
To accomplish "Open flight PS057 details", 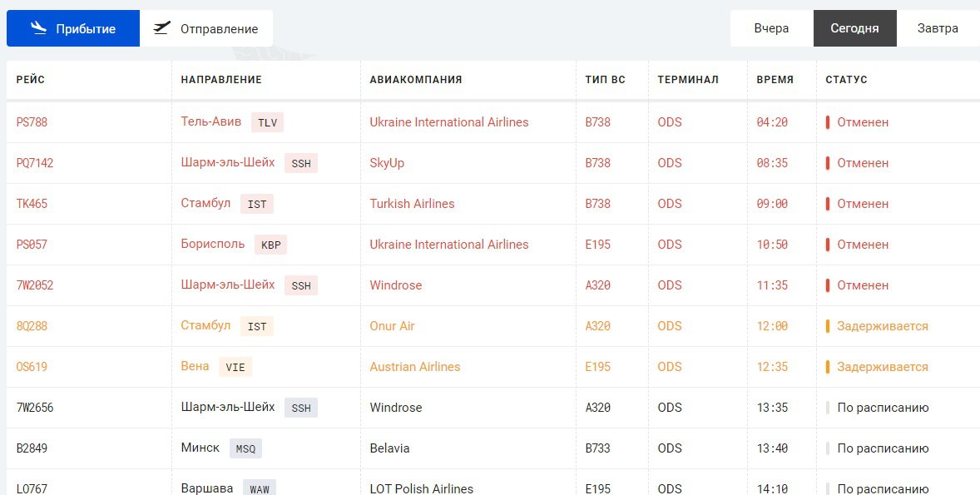I will point(32,245).
